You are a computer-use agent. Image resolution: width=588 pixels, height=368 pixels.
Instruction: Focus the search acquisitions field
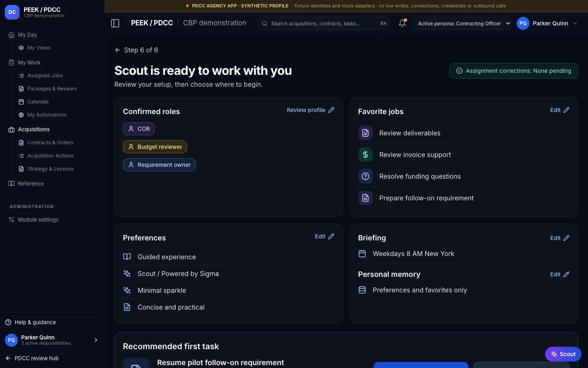324,23
